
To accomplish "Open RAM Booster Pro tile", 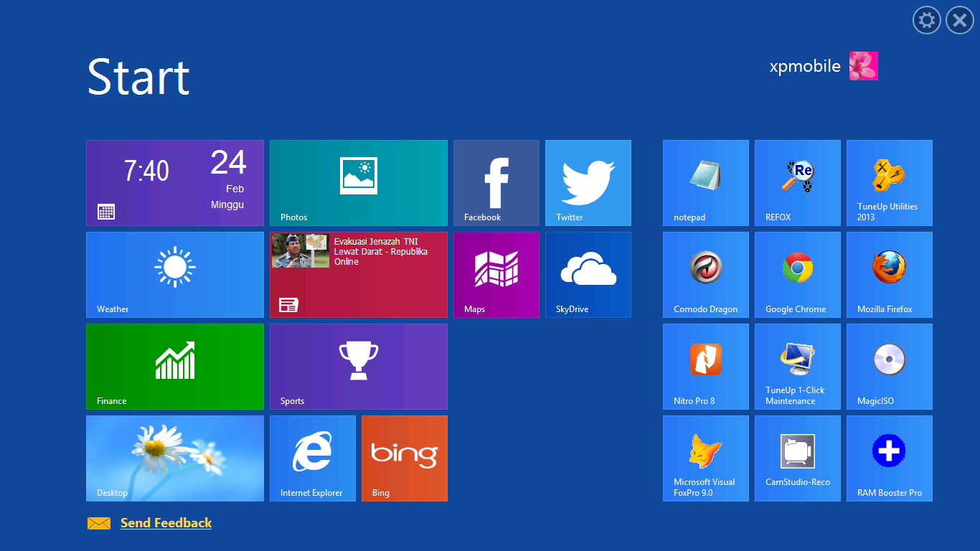I will coord(890,458).
